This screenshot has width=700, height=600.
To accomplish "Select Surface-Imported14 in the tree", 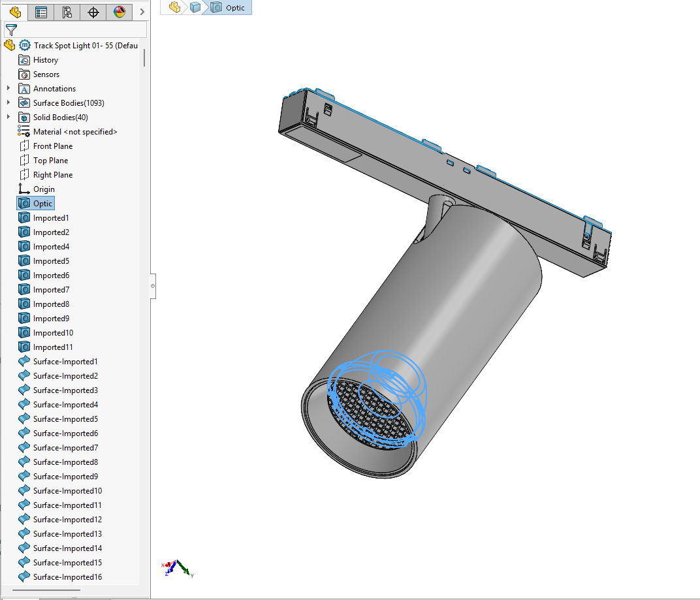I will click(x=67, y=548).
